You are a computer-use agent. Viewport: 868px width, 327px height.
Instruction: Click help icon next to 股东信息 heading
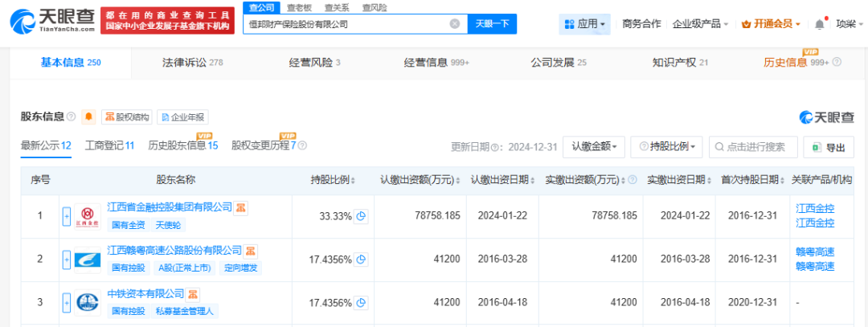pos(72,117)
